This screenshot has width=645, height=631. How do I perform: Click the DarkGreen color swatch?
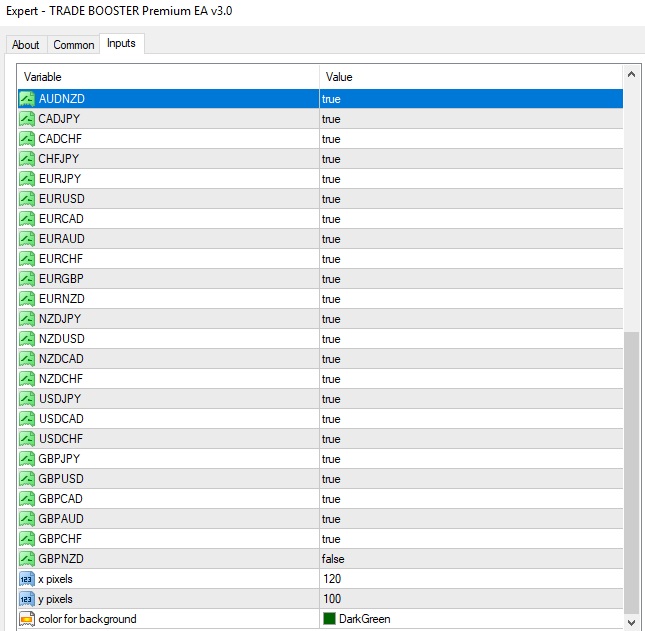(x=329, y=619)
